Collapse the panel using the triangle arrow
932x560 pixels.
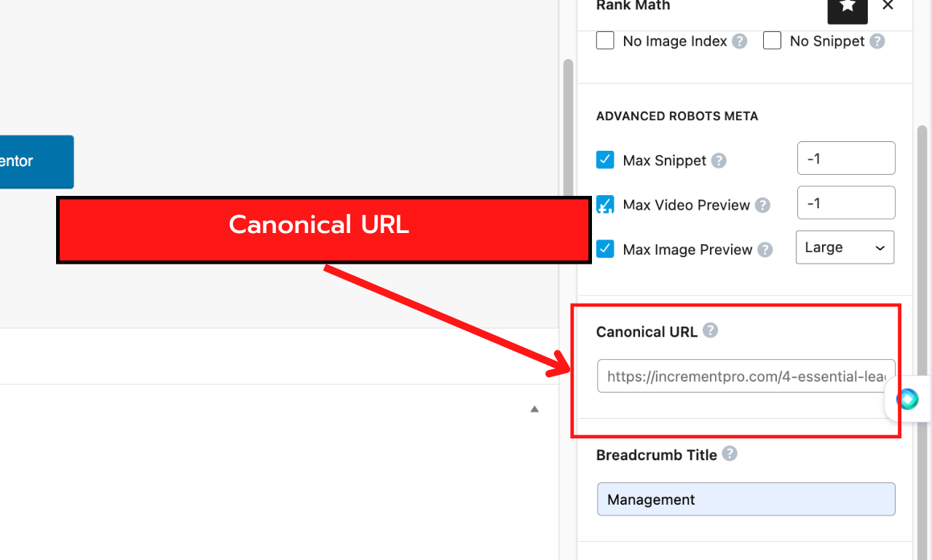534,409
